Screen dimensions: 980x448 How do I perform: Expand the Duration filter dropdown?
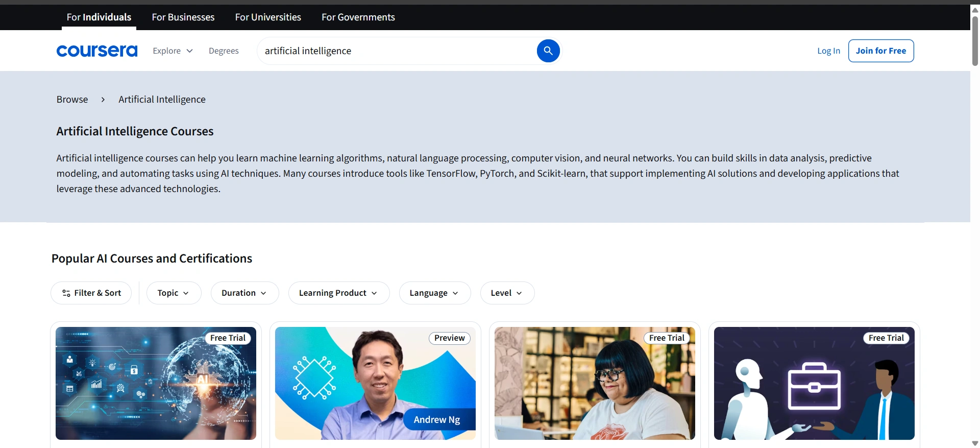[244, 293]
